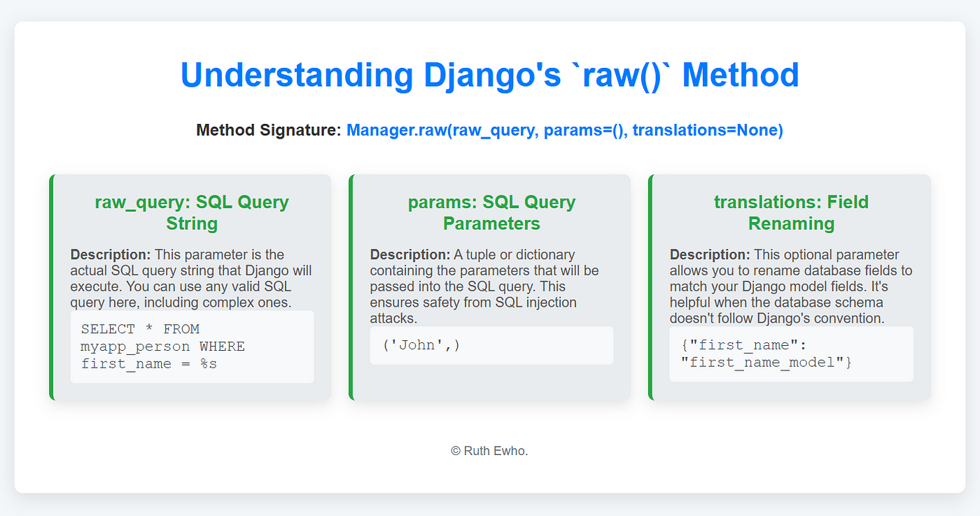The image size is (980, 516).
Task: Click the first_name_model dictionary code block
Action: pyautogui.click(x=791, y=354)
